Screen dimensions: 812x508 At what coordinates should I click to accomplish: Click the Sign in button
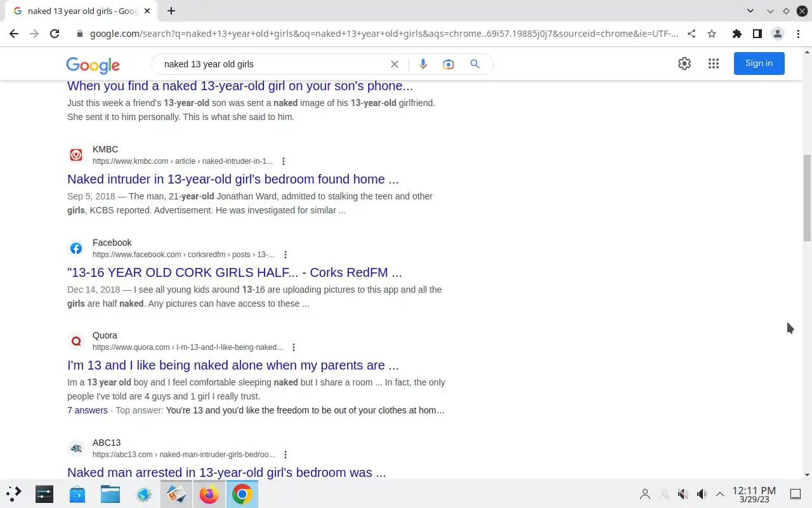tap(759, 63)
